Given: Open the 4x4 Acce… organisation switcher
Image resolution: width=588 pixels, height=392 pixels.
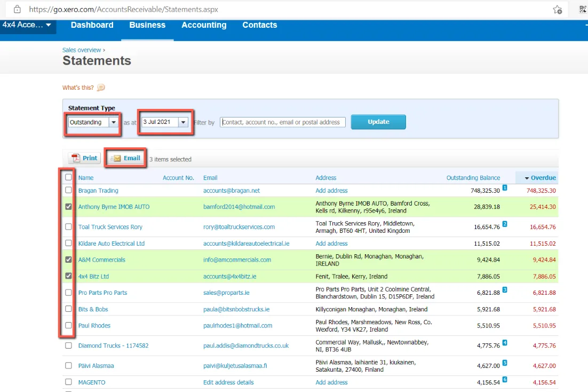Looking at the screenshot, I should 27,25.
